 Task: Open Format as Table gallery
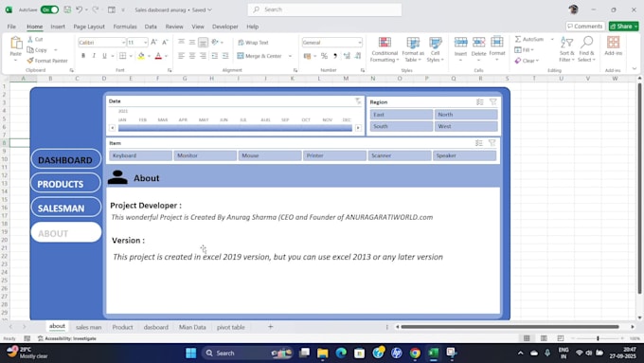click(413, 49)
